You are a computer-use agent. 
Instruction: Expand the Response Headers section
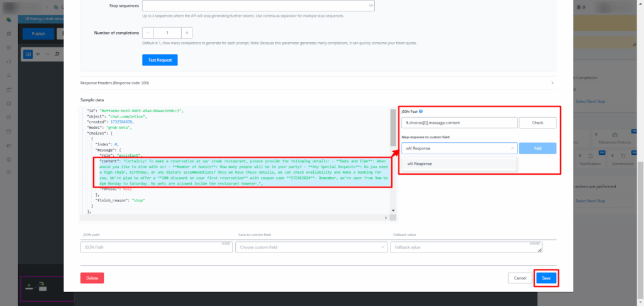click(552, 82)
